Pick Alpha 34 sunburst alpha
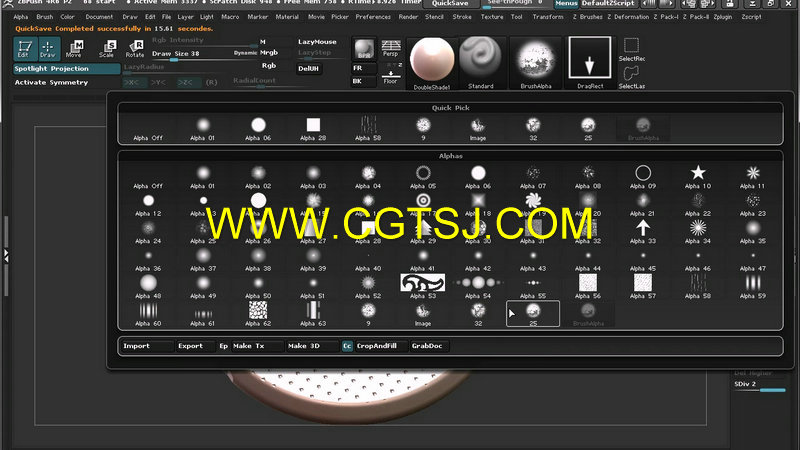The height and width of the screenshot is (450, 800). [698, 232]
